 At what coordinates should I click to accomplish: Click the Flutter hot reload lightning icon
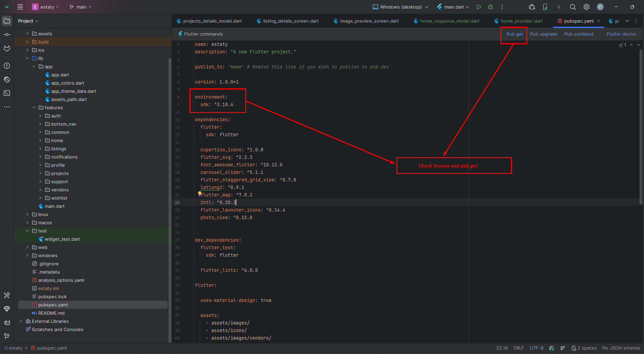click(559, 7)
